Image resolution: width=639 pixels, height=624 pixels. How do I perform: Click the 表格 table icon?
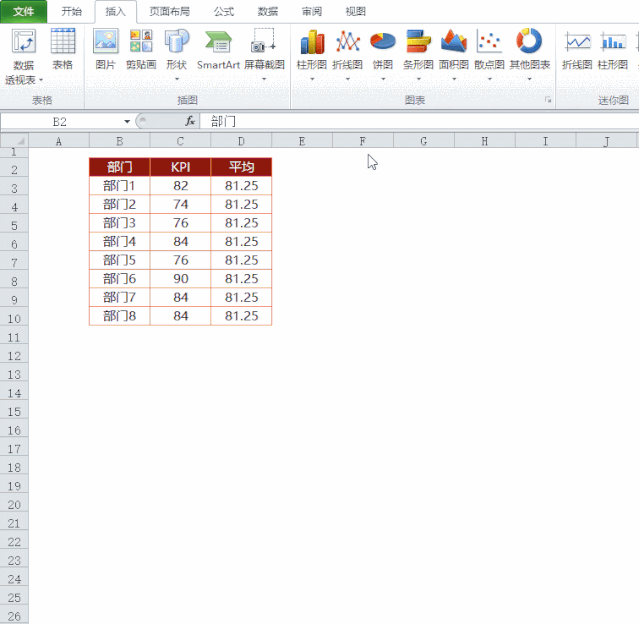(x=63, y=41)
